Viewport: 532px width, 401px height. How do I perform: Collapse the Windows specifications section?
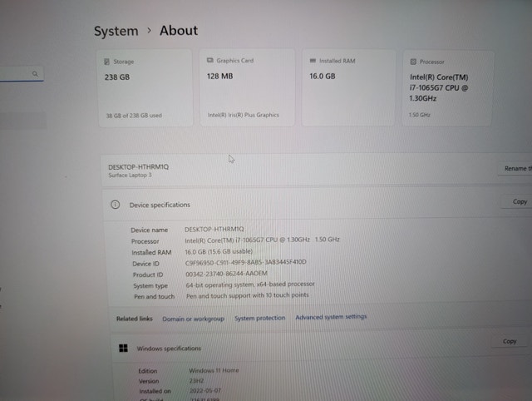(x=322, y=347)
